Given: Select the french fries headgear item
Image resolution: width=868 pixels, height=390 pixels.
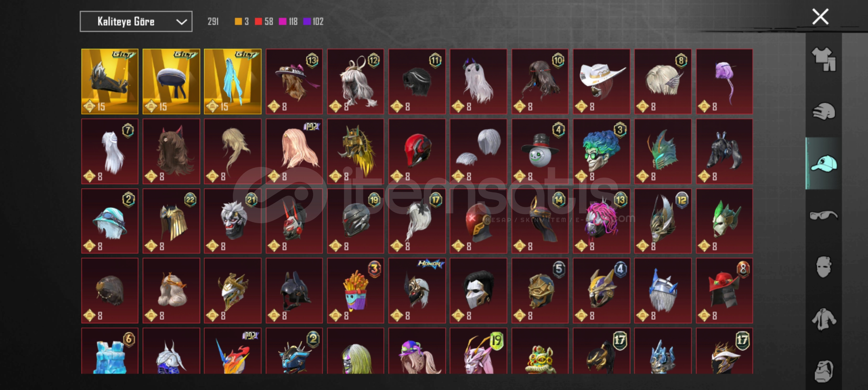Looking at the screenshot, I should [x=356, y=290].
